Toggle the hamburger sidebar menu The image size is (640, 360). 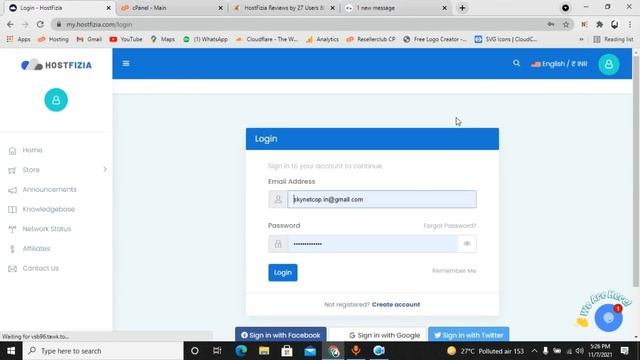(x=126, y=63)
